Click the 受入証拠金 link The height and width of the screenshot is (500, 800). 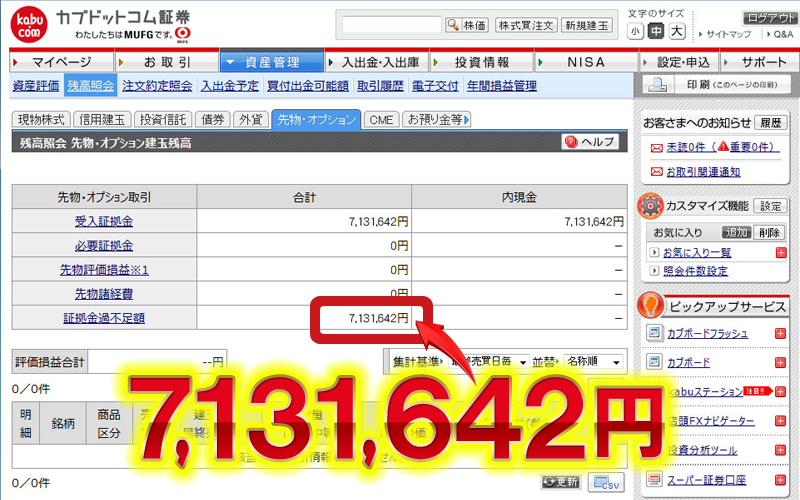(x=104, y=221)
